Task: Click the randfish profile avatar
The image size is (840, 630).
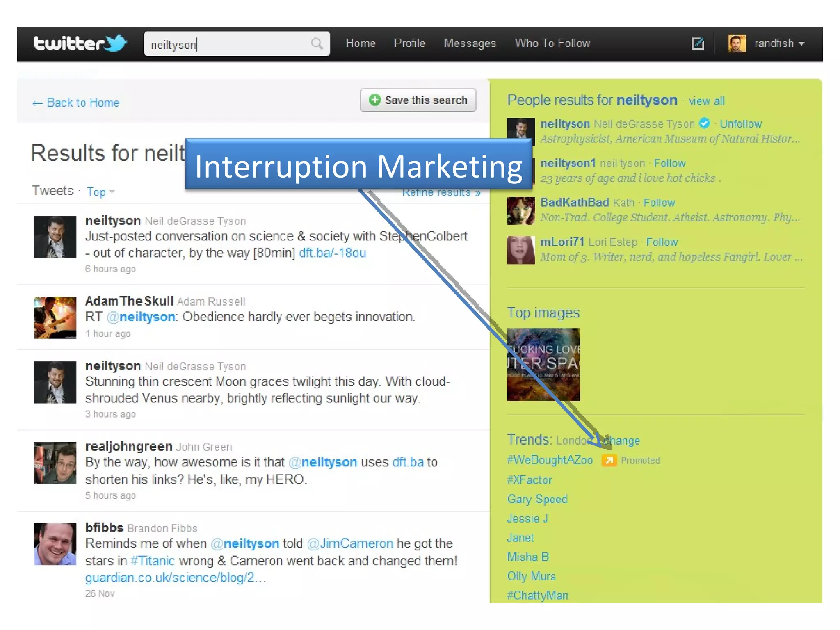Action: pos(737,43)
